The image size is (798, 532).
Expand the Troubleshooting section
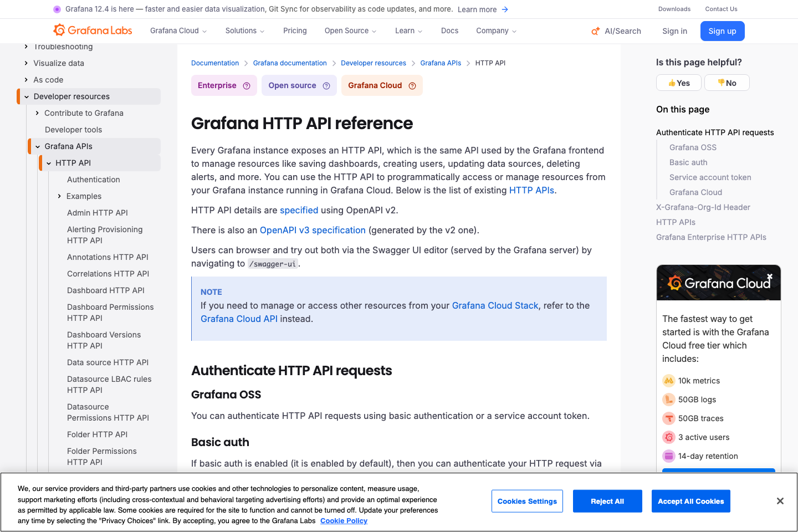(x=26, y=47)
